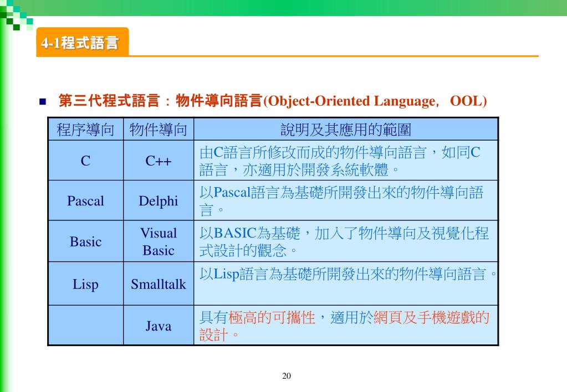Image resolution: width=567 pixels, height=392 pixels.
Task: Click the blue square bullet before 第三代程式語言
Action: [43, 101]
